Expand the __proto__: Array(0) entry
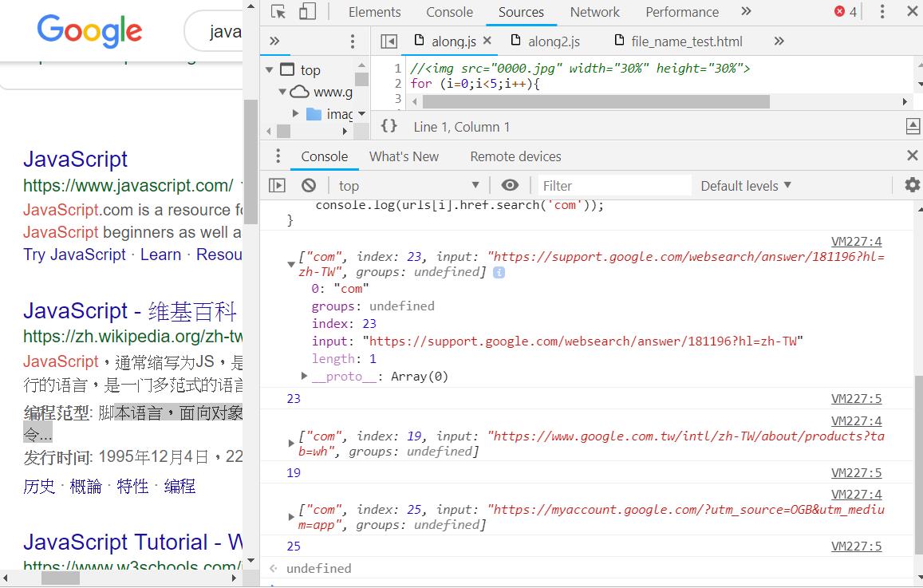The image size is (923, 588). 304,376
